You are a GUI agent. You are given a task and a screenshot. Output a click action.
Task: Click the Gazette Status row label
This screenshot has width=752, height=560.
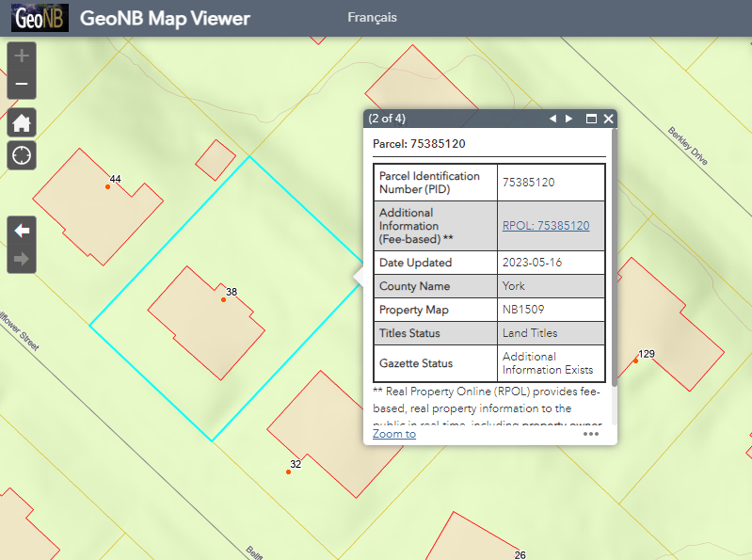pyautogui.click(x=416, y=363)
